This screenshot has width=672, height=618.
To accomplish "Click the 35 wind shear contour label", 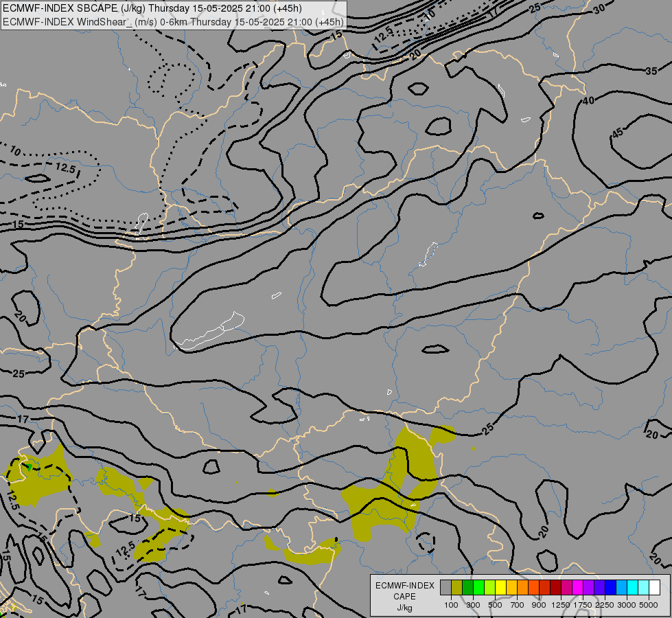I will 651,71.
